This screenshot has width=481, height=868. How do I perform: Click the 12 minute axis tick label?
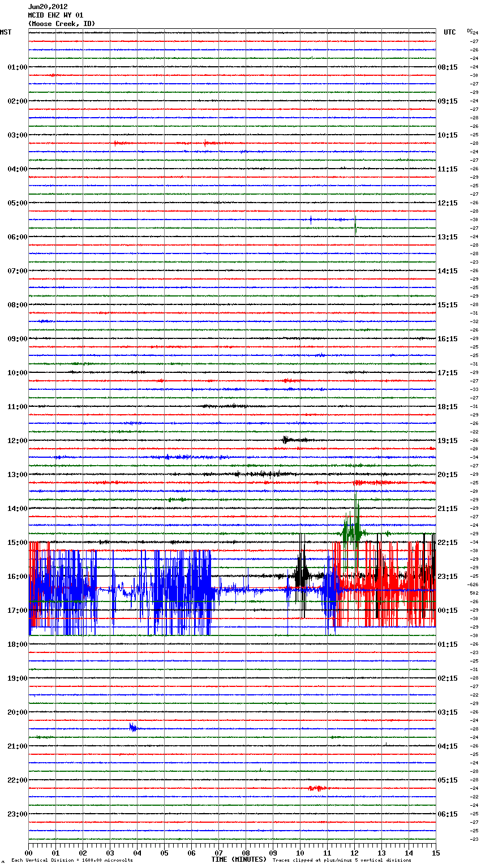point(355,853)
